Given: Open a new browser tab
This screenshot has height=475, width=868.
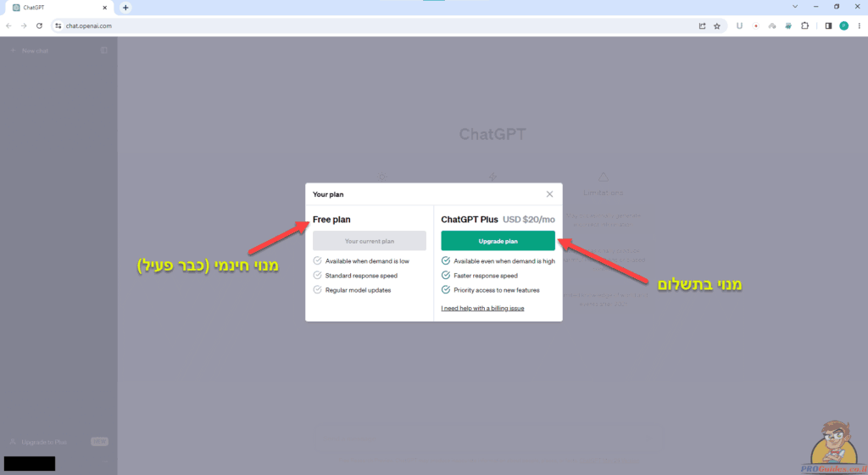Looking at the screenshot, I should click(x=125, y=8).
